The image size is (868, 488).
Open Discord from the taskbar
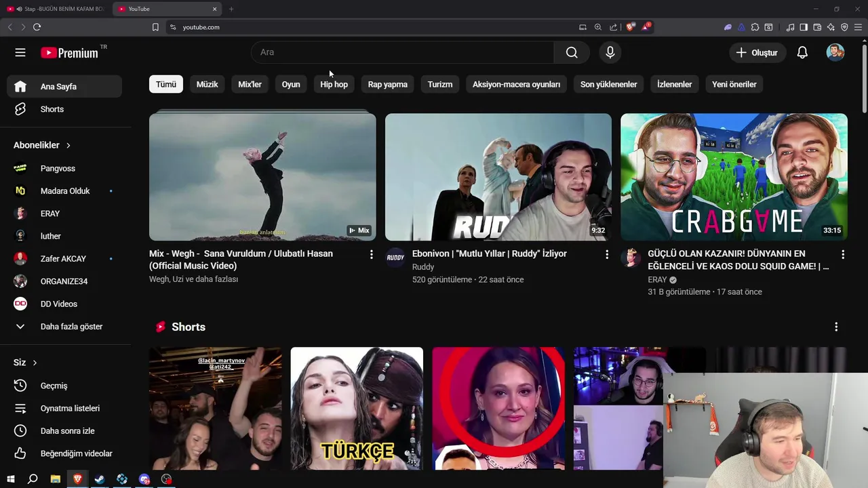(x=144, y=479)
